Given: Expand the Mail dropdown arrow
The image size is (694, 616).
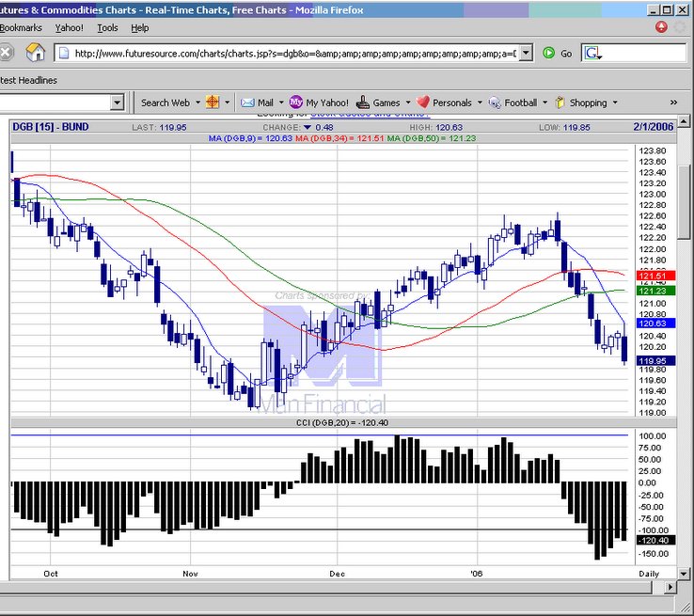Looking at the screenshot, I should point(281,103).
